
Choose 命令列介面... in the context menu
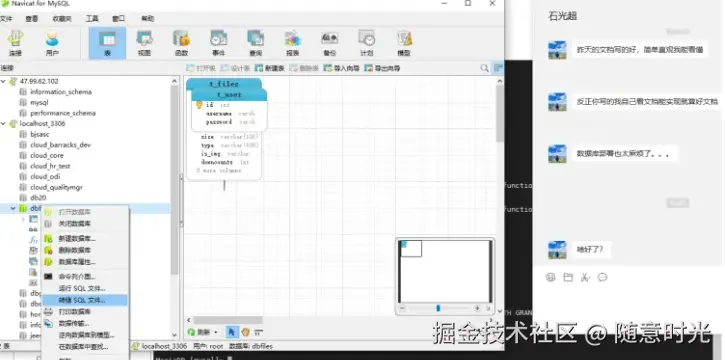pos(85,276)
